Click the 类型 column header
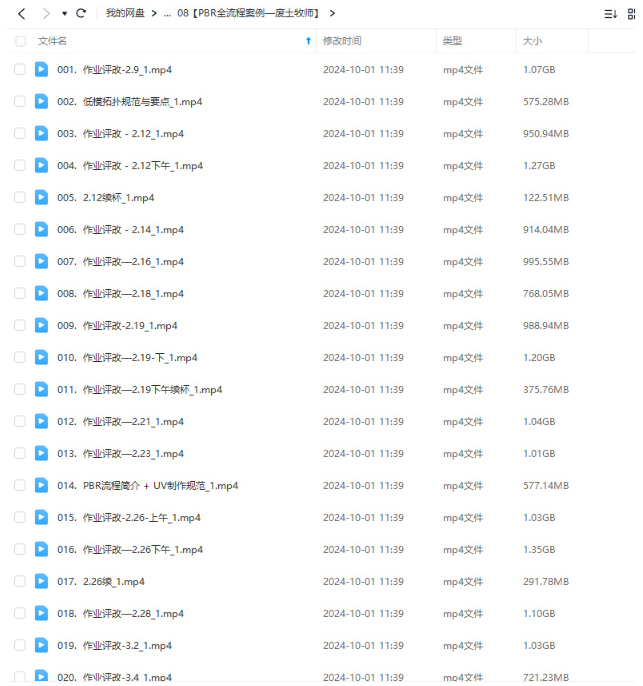Screen dimensions: 643x686 (452, 41)
